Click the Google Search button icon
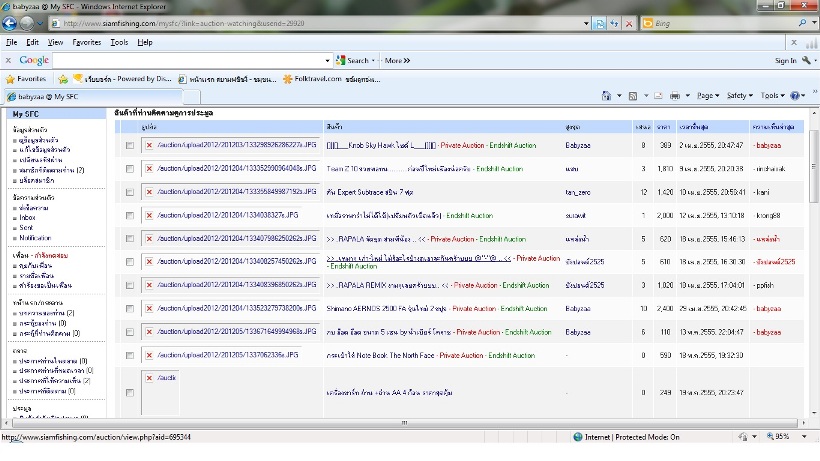The height and width of the screenshot is (461, 820). (x=340, y=61)
